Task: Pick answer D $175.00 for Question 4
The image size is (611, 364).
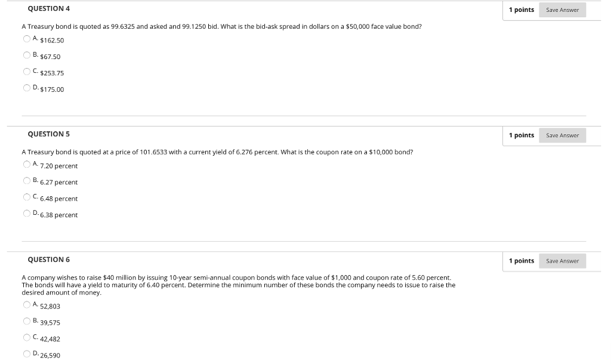Action: point(26,88)
